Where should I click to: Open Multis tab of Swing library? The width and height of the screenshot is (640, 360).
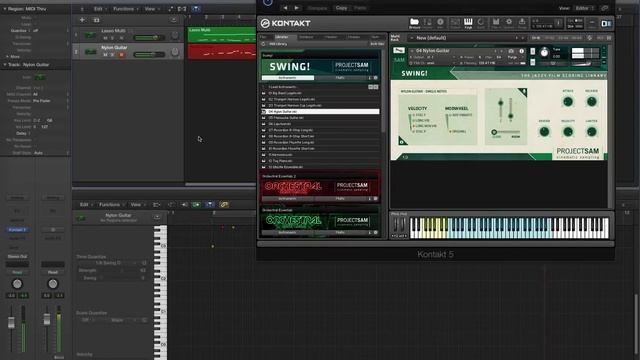(340, 78)
